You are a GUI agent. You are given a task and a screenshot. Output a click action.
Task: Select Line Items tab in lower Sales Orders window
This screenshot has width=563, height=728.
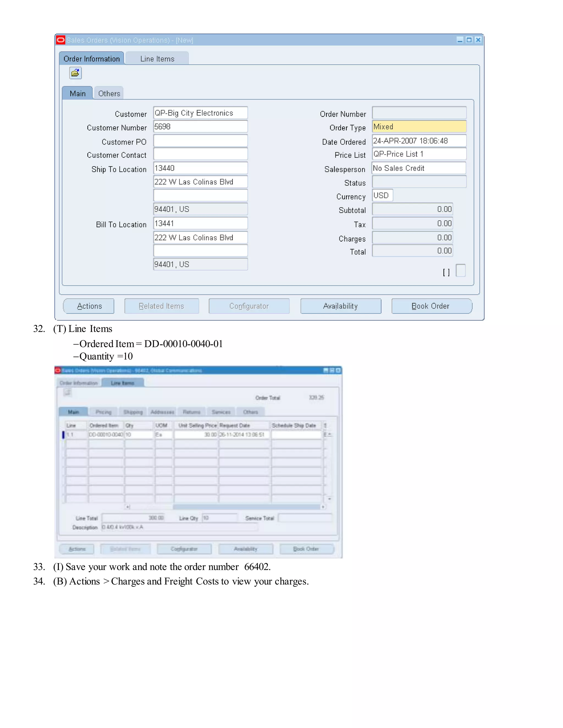[x=123, y=383]
